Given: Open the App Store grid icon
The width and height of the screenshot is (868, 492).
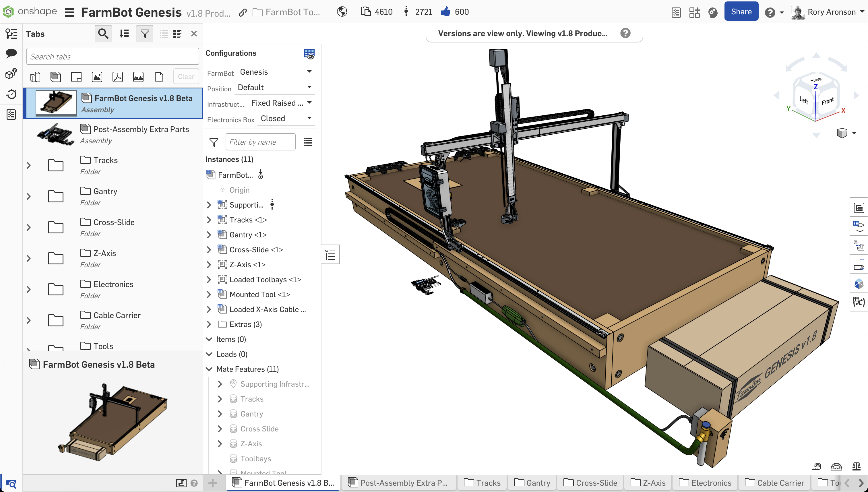Looking at the screenshot, I should coord(694,13).
